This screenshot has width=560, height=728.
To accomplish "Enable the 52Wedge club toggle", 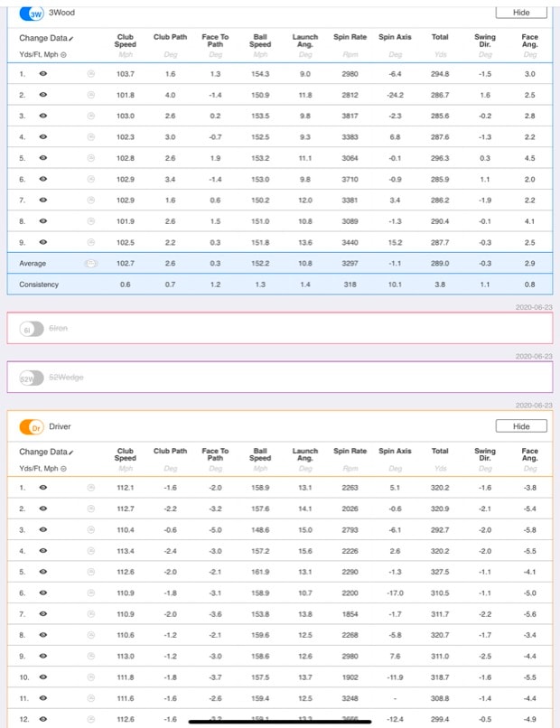I will coord(32,378).
